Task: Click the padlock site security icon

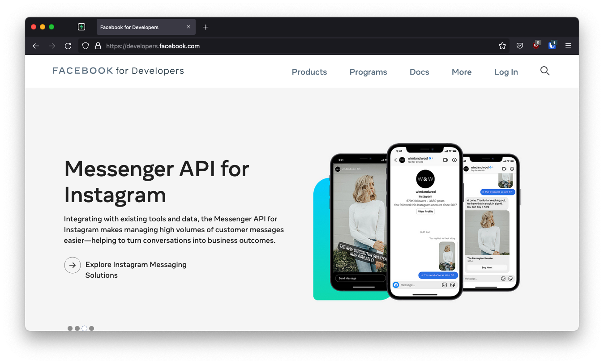Action: coord(98,46)
